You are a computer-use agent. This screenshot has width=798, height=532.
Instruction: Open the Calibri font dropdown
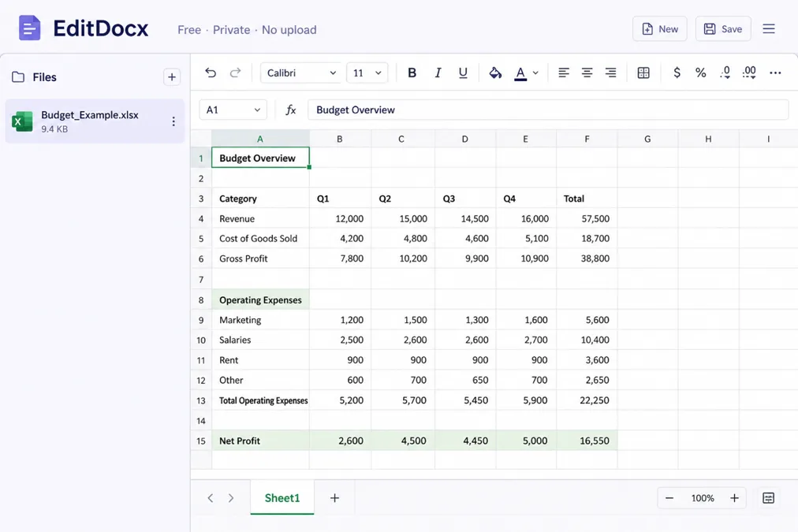pos(300,73)
